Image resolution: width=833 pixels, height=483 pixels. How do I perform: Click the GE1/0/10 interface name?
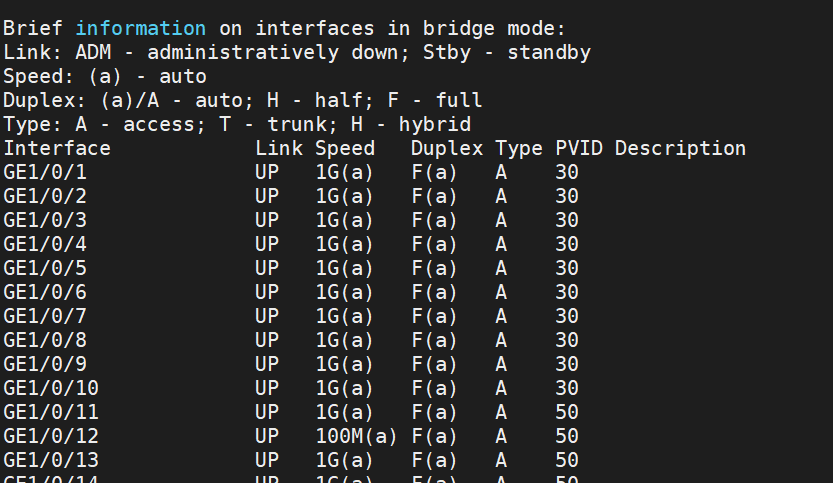51,388
